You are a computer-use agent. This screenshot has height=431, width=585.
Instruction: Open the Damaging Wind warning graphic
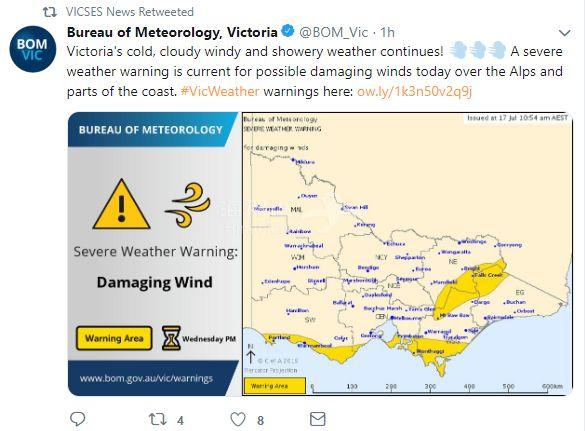pyautogui.click(x=154, y=254)
